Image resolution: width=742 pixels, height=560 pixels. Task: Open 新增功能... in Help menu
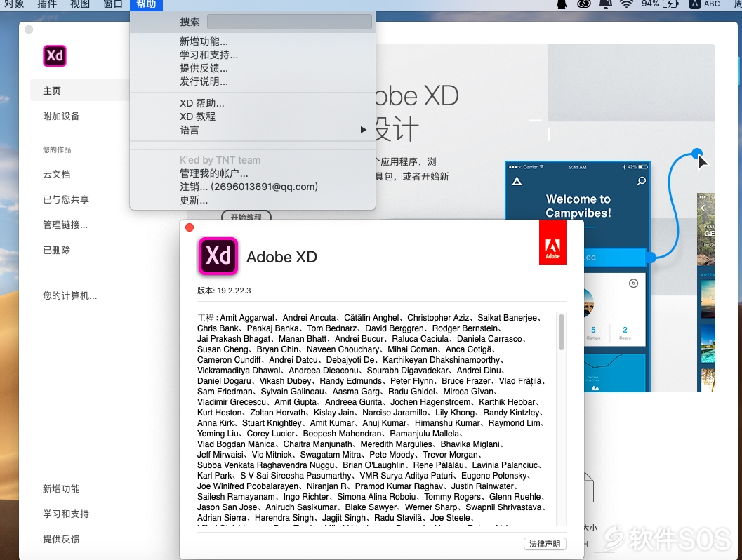pos(252,41)
